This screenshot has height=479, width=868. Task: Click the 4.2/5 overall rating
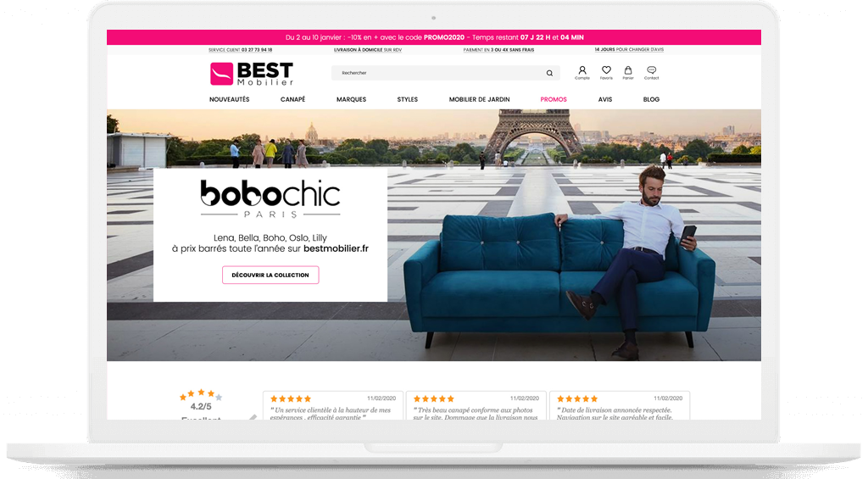pos(201,406)
